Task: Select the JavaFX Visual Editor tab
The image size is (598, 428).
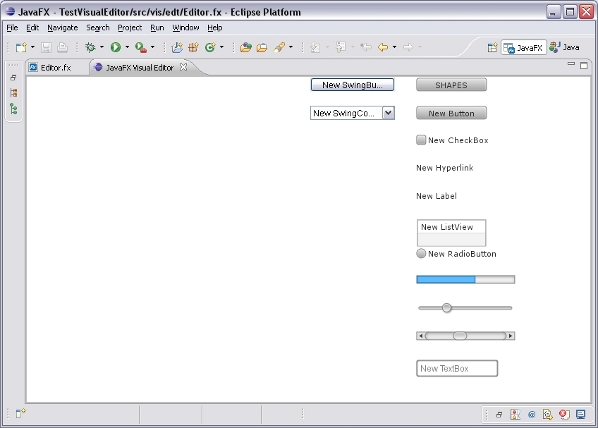Action: click(140, 68)
